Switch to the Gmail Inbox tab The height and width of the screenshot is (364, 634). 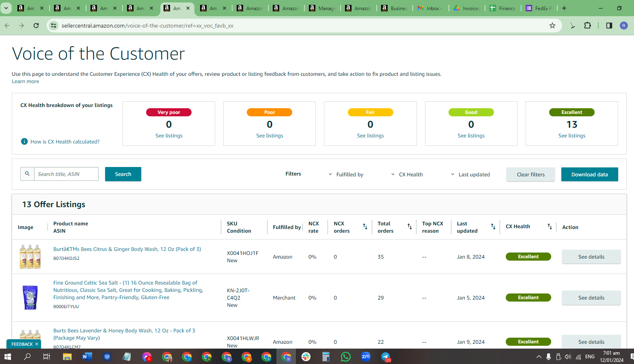[x=430, y=8]
